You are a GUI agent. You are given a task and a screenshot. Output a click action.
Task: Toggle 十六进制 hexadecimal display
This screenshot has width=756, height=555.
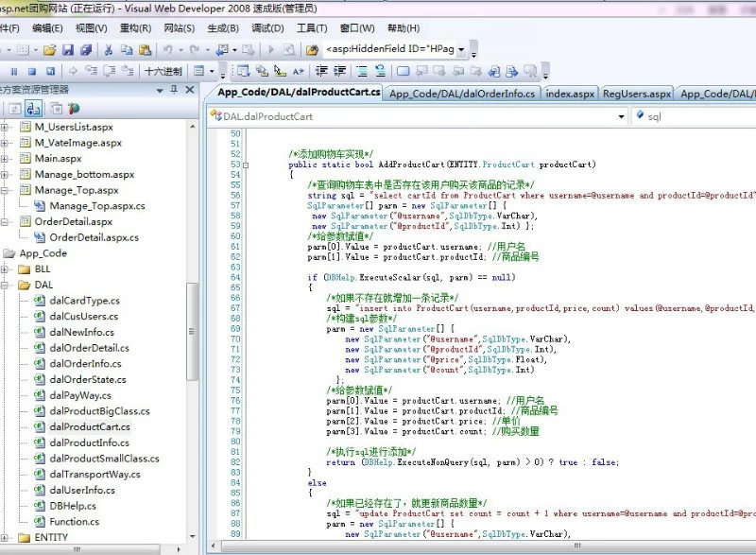[x=163, y=71]
